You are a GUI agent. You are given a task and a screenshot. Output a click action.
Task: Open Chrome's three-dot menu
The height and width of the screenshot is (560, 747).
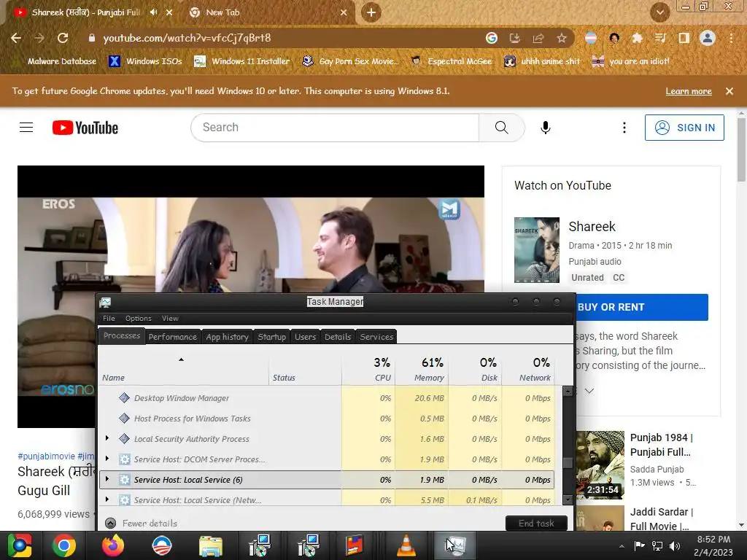(x=731, y=38)
